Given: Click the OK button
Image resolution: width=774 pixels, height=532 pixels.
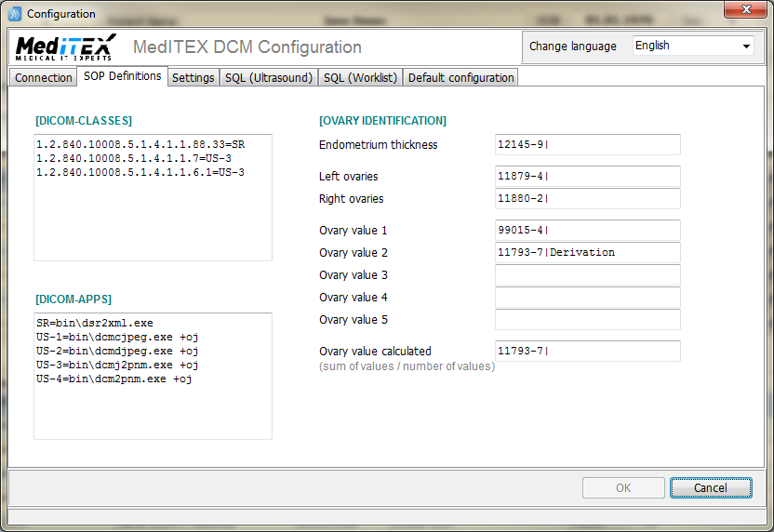Looking at the screenshot, I should click(x=623, y=487).
